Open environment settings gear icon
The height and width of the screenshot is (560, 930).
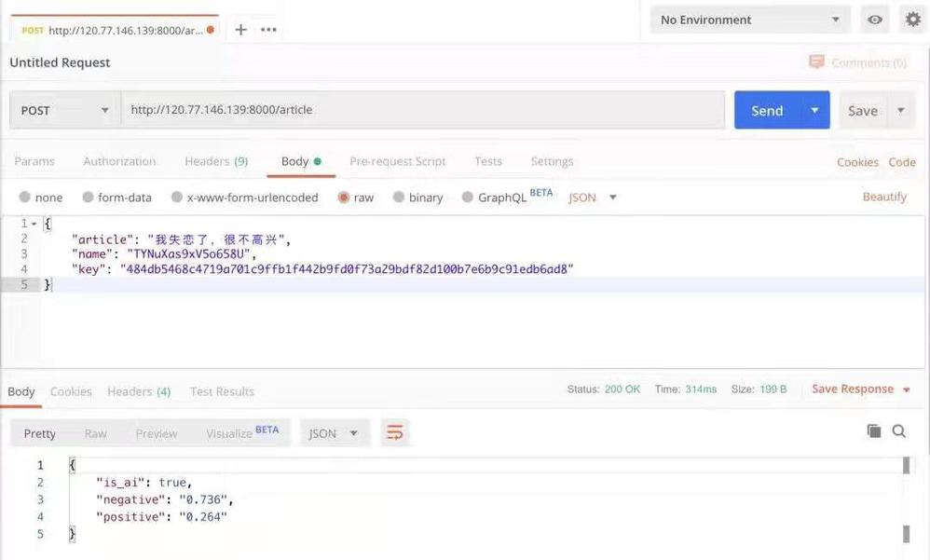pyautogui.click(x=913, y=20)
